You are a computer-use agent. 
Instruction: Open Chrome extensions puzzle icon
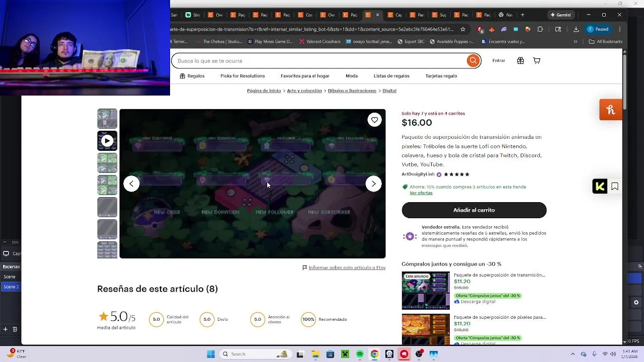[x=540, y=29]
